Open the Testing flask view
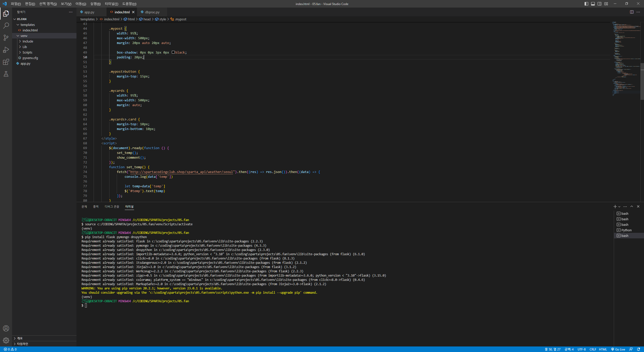Image resolution: width=644 pixels, height=352 pixels. [x=6, y=74]
